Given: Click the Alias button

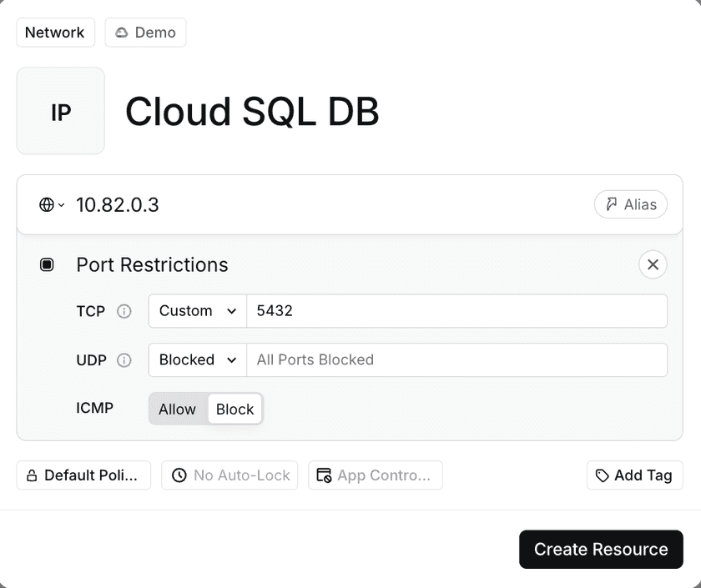Looking at the screenshot, I should click(630, 204).
